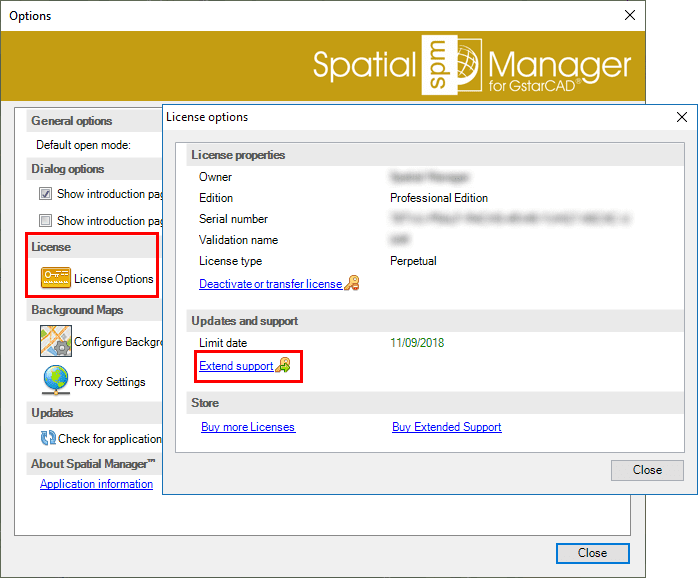Click the Perpetual license type value
Image resolution: width=698 pixels, height=578 pixels.
pyautogui.click(x=413, y=261)
